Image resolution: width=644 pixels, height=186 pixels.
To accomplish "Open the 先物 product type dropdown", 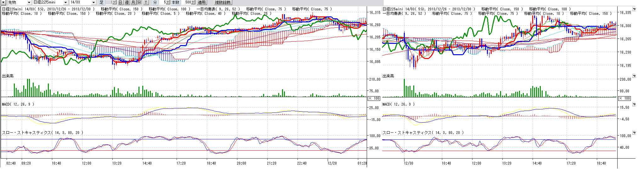I will (x=29, y=3).
